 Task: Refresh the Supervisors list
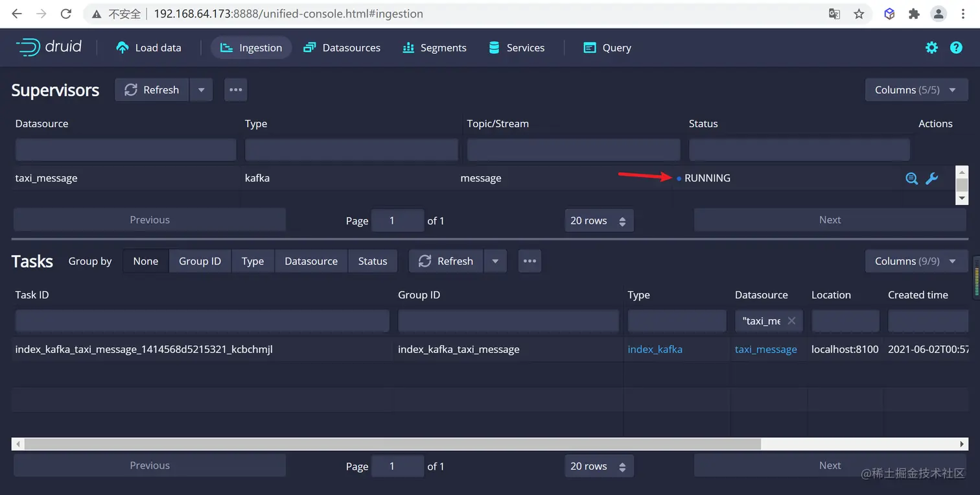[x=152, y=90]
